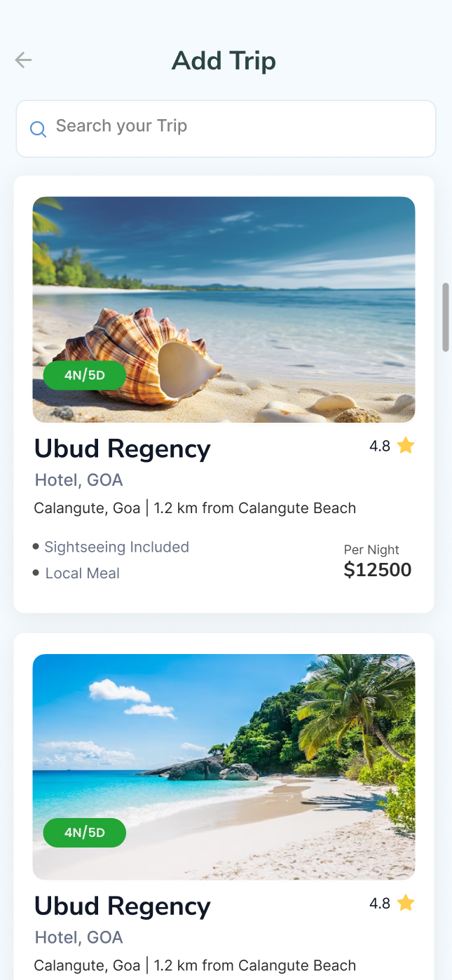Click the Add Trip page title

pos(224,61)
